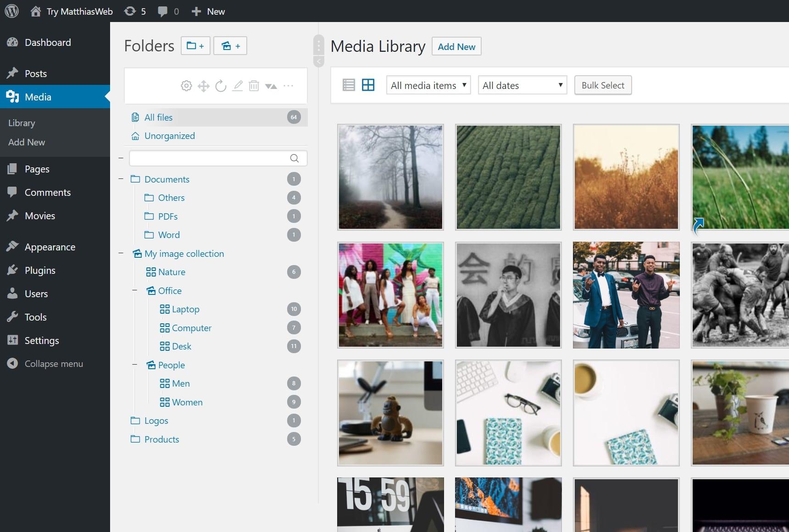Open the more options ellipsis in folder toolbar
Image resolution: width=789 pixels, height=532 pixels.
point(289,86)
